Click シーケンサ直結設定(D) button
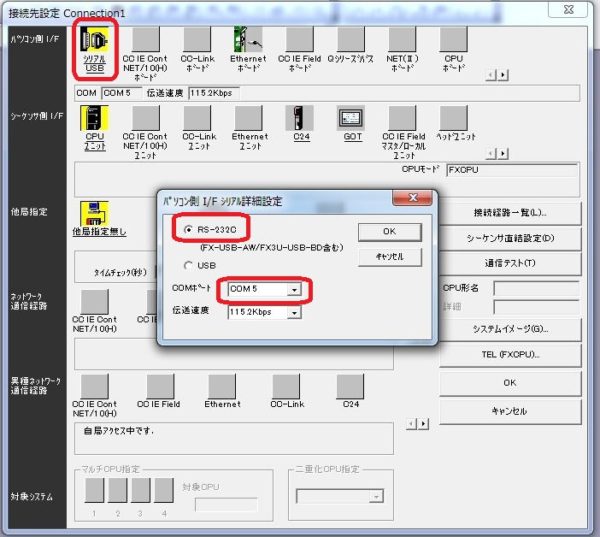The image size is (600, 537). [x=510, y=238]
